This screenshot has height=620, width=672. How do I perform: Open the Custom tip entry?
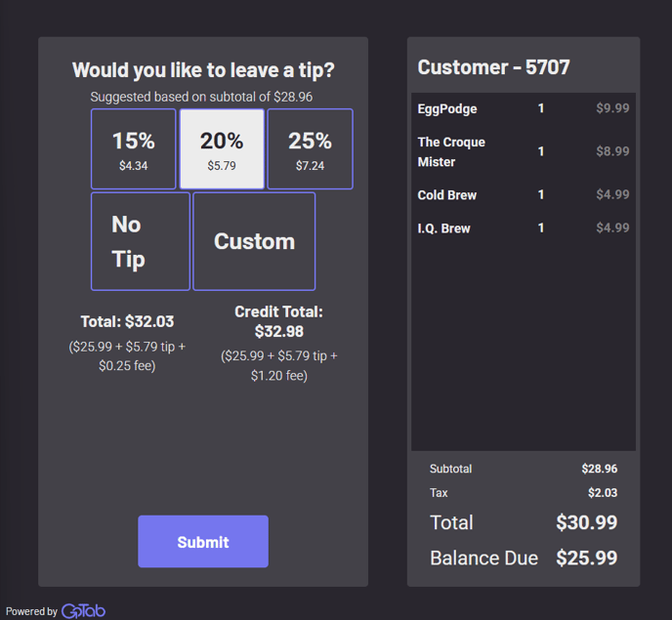tap(254, 241)
